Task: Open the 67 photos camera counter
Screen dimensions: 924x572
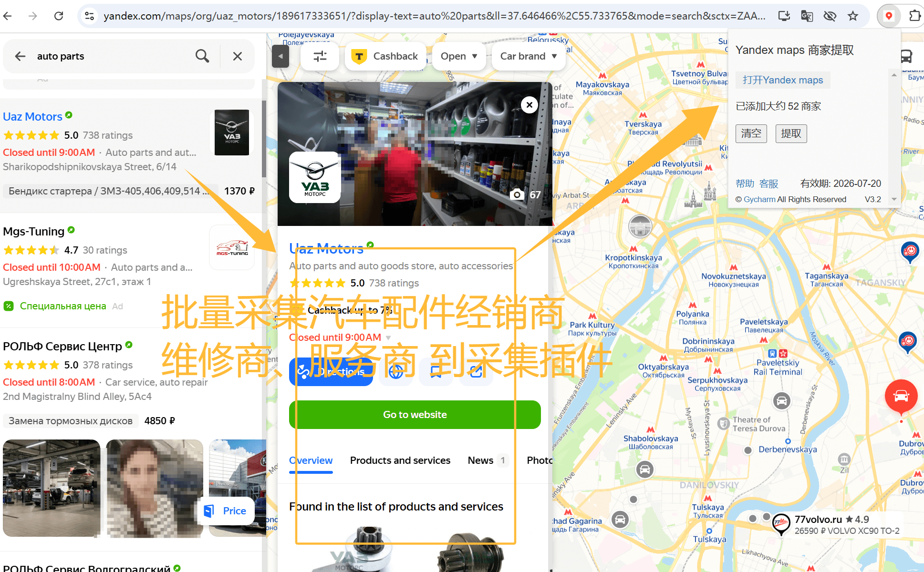Action: 526,194
